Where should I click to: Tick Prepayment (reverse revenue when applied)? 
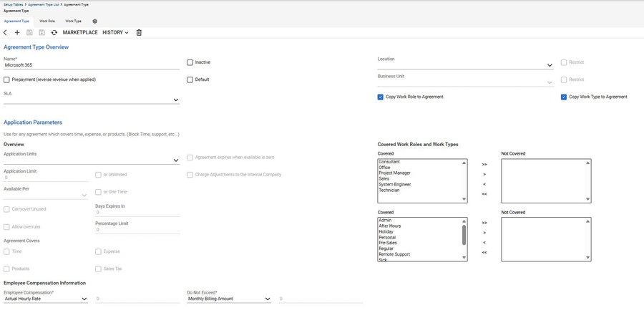click(x=6, y=80)
